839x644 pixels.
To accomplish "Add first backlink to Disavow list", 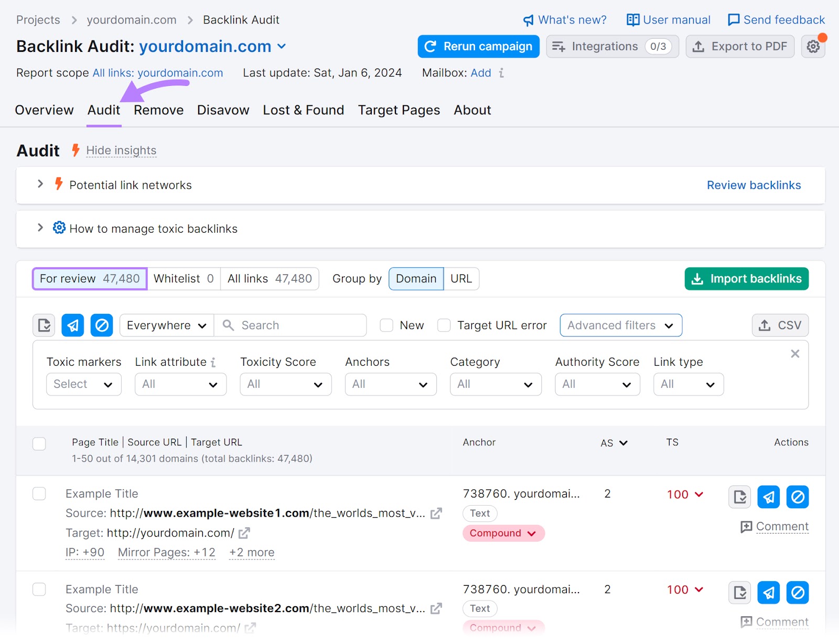I will 797,497.
